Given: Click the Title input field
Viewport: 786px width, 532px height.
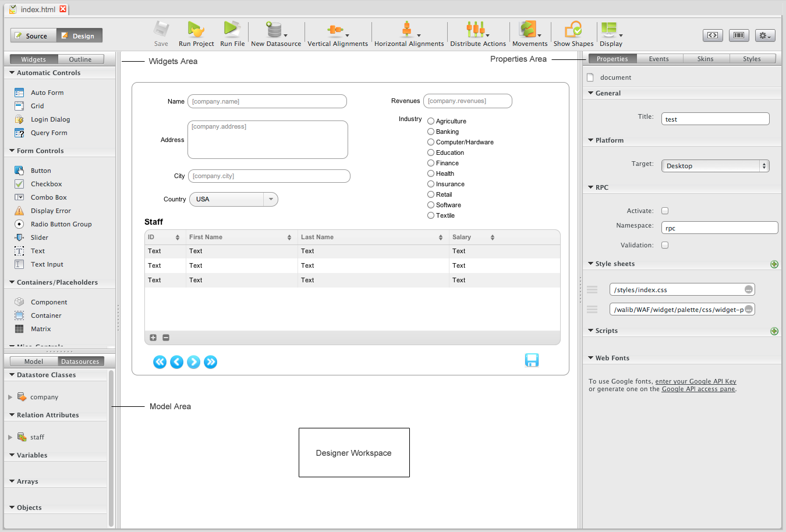Looking at the screenshot, I should (x=715, y=119).
